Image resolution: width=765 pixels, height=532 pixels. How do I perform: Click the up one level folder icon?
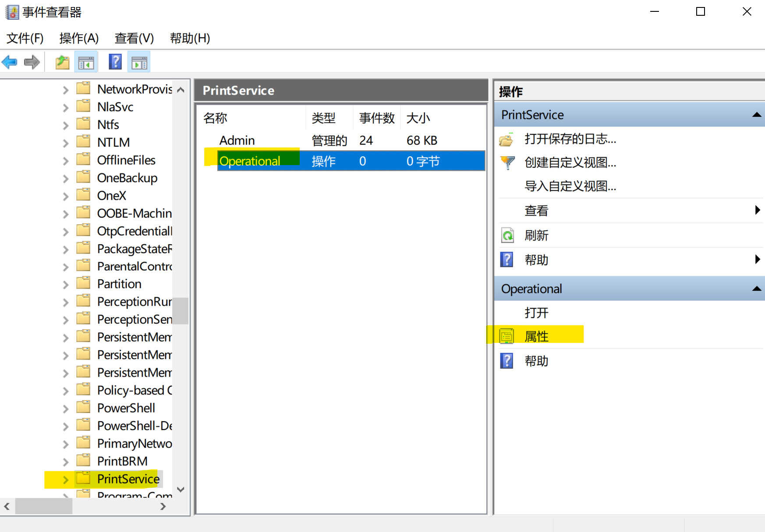[62, 63]
